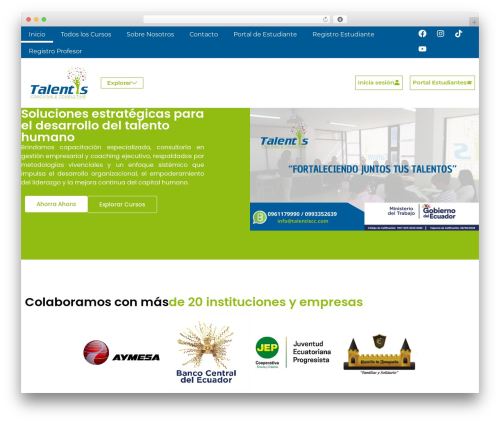Click the phone number 0961179990 text
Viewport: 500px width, 423px height.
(x=283, y=214)
